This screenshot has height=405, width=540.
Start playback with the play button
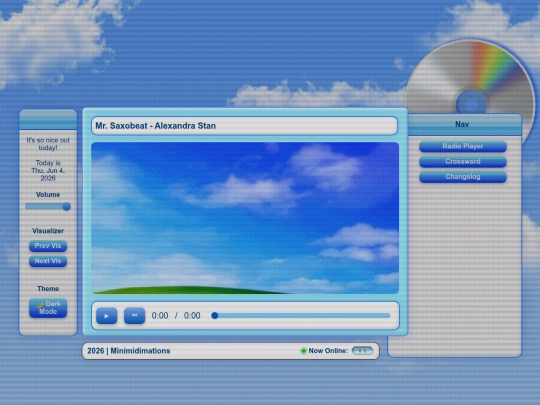[x=106, y=315]
